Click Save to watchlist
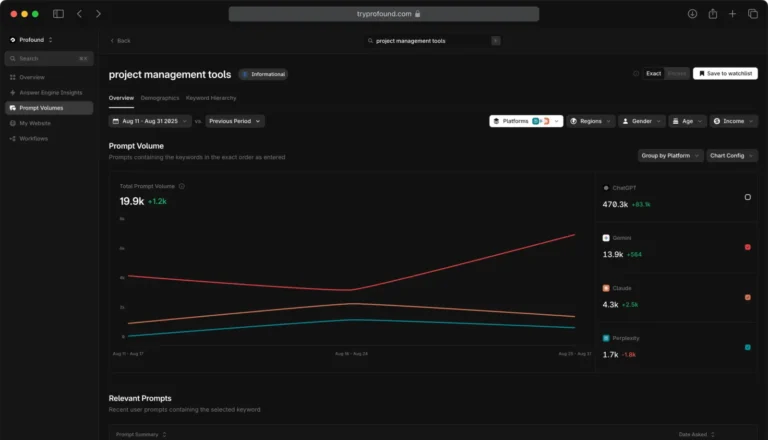The width and height of the screenshot is (768, 440). (x=725, y=73)
